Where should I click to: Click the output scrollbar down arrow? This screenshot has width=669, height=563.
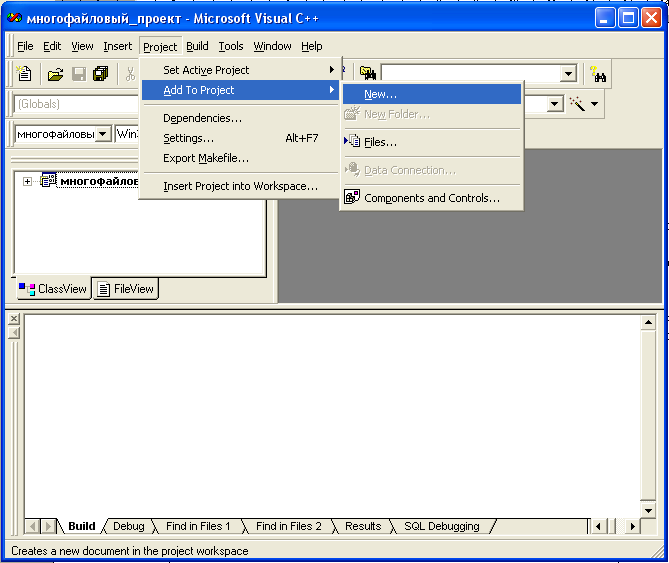pyautogui.click(x=648, y=510)
